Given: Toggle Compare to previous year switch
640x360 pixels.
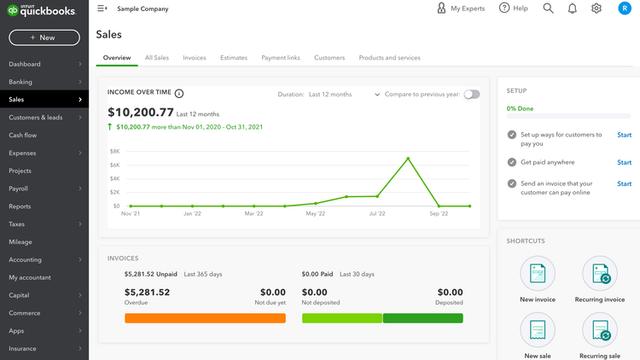Looking at the screenshot, I should pyautogui.click(x=471, y=94).
